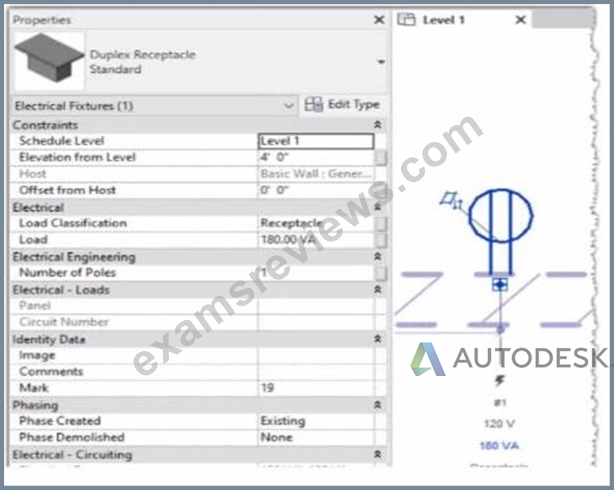Click the blue connector grip below the receptacle

click(500, 284)
